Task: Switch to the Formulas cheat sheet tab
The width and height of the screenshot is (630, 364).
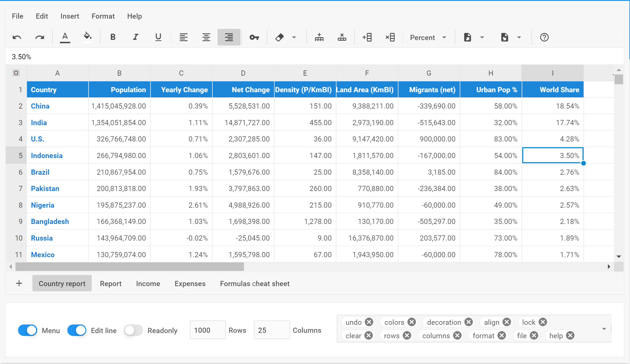Action: [254, 284]
